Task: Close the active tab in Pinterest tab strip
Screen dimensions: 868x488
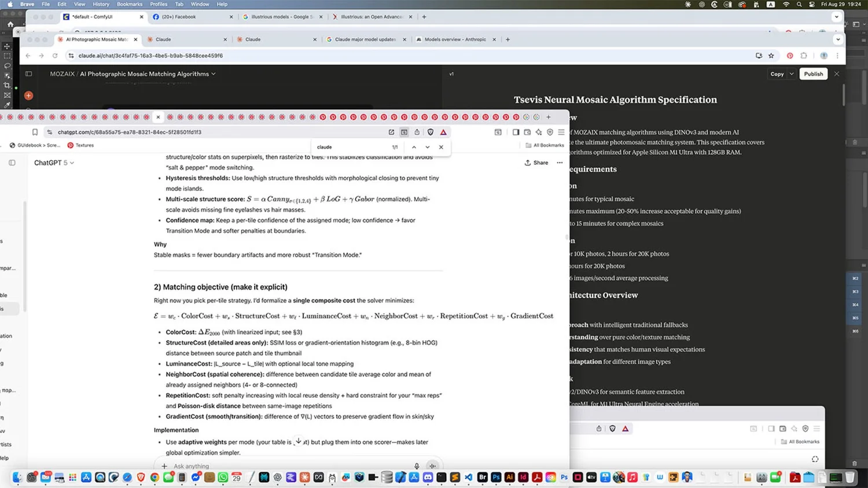Action: pyautogui.click(x=158, y=117)
